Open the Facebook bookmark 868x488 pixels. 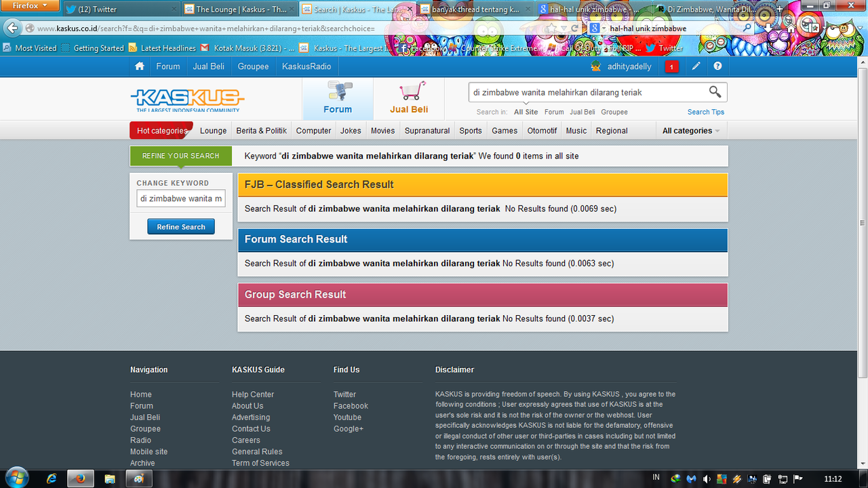[422, 48]
